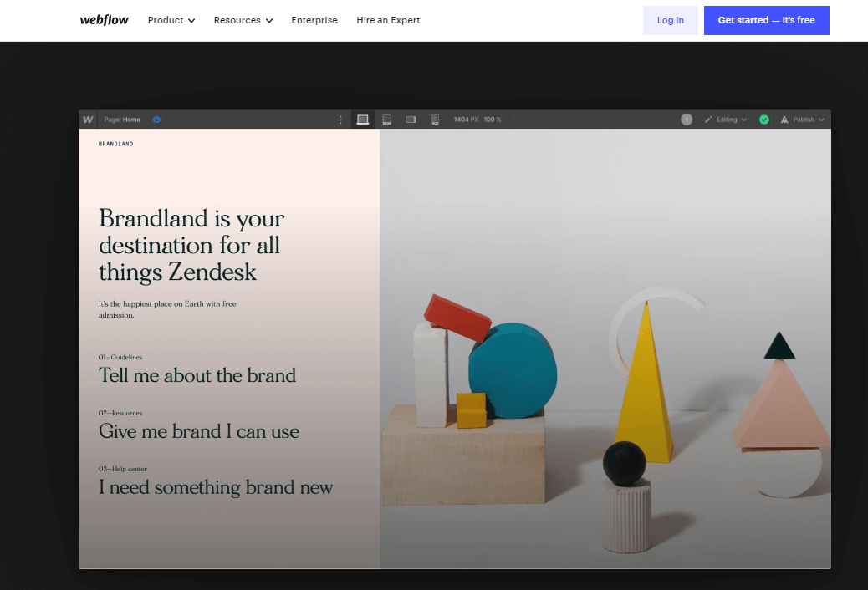
Task: Click the Log in button
Action: click(x=671, y=21)
